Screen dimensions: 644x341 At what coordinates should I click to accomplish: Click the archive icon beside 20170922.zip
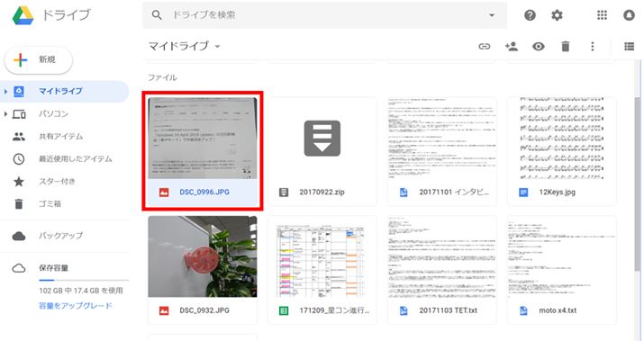(x=284, y=192)
